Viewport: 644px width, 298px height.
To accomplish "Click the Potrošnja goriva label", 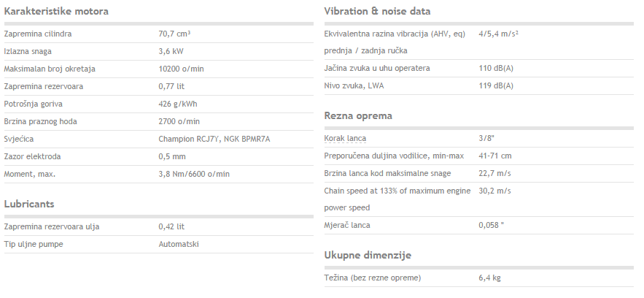I will pos(34,104).
